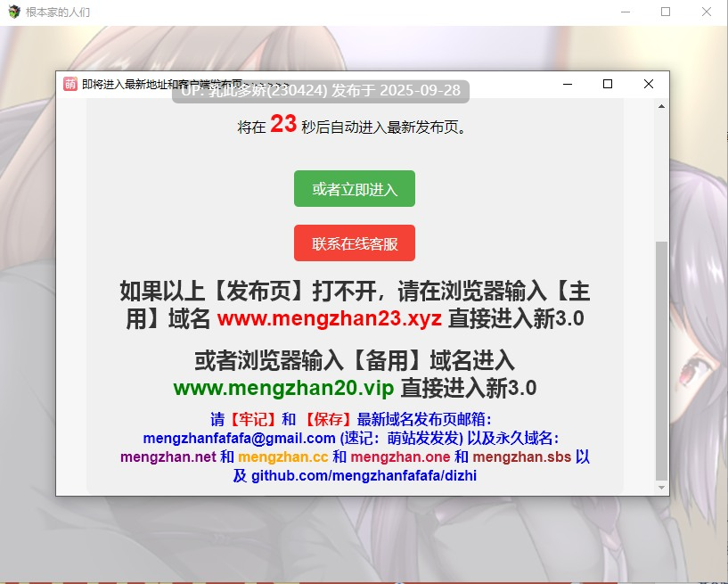Close the 即将进入最新地址 dialog window

pyautogui.click(x=649, y=84)
